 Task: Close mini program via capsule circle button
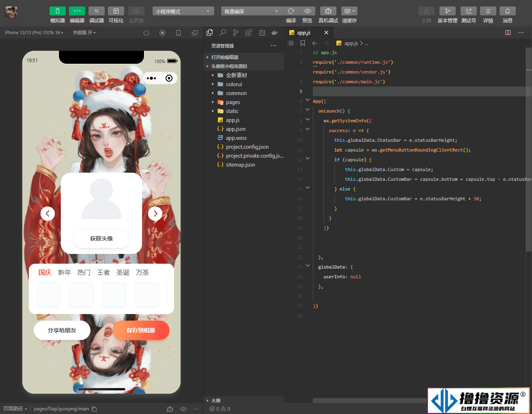tap(169, 78)
